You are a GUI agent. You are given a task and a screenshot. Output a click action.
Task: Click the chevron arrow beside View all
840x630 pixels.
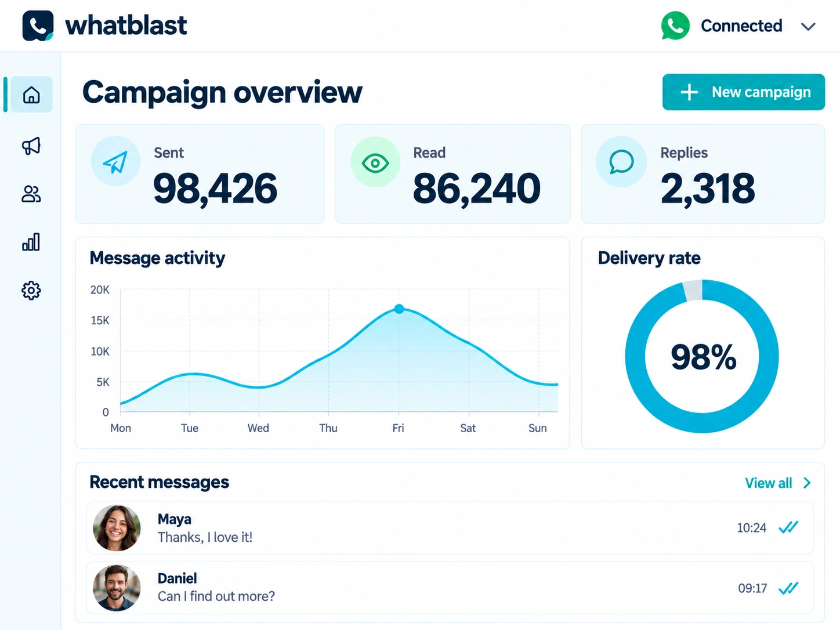pyautogui.click(x=807, y=483)
